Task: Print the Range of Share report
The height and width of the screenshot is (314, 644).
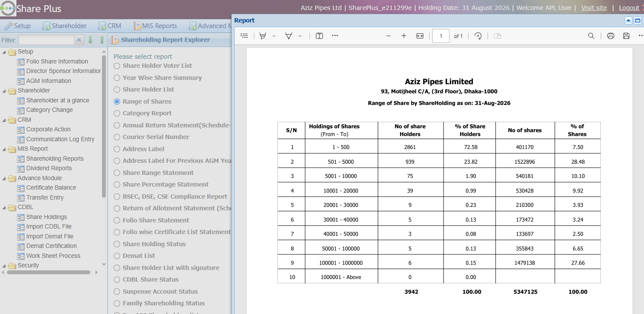Action: [611, 36]
